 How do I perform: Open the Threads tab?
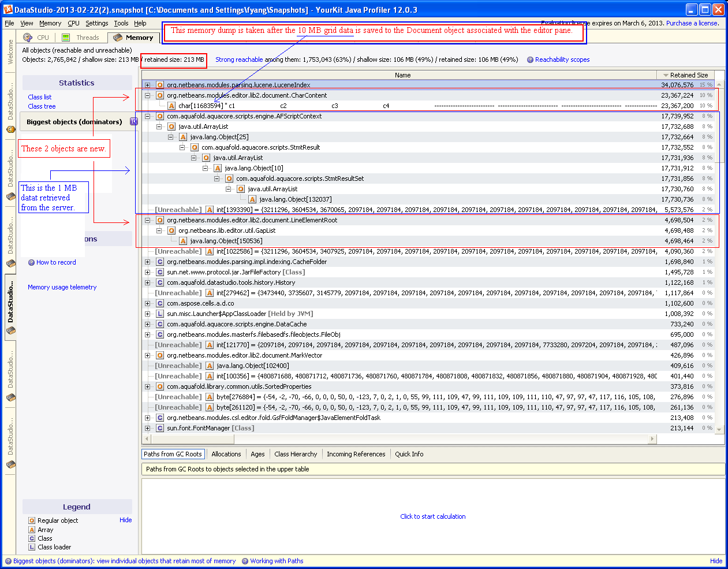[x=81, y=38]
